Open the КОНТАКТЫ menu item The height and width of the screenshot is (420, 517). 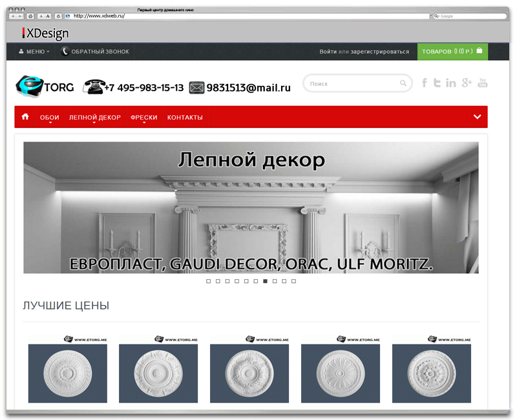tap(185, 118)
